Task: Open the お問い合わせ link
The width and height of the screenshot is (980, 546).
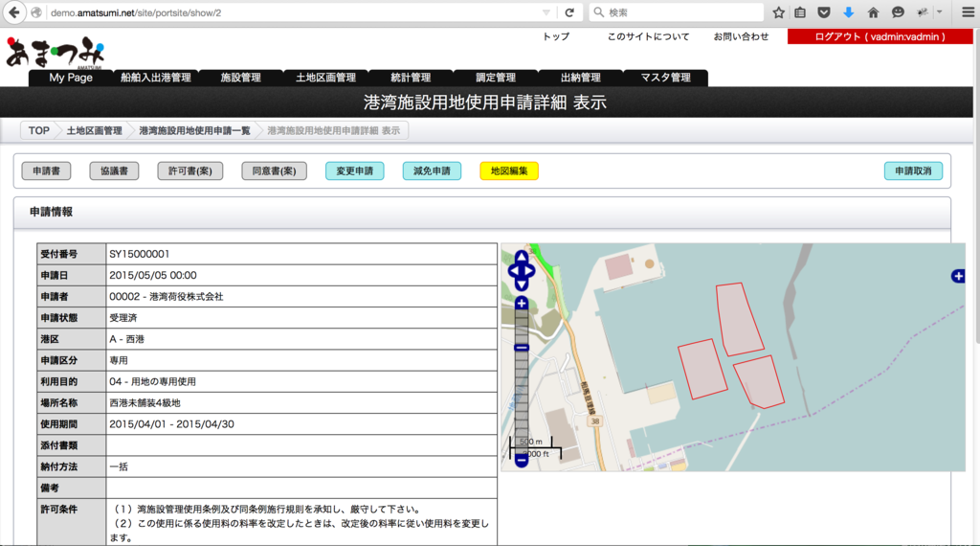Action: [x=742, y=37]
